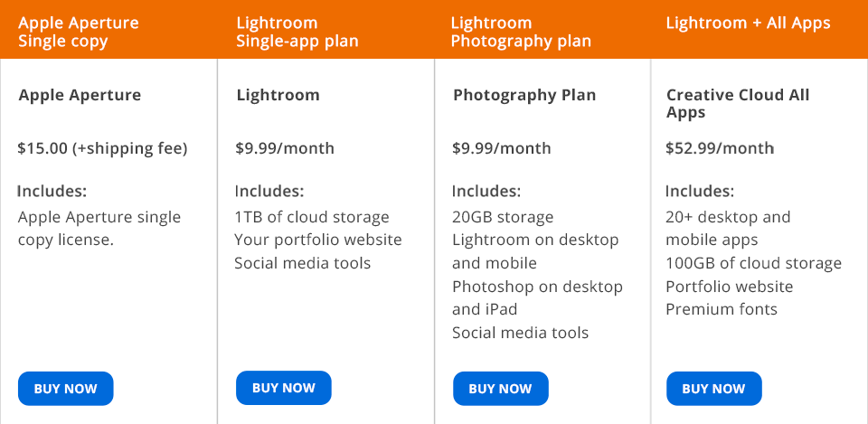Image resolution: width=868 pixels, height=424 pixels.
Task: Click the Creative Cloud All Apps title
Action: click(x=738, y=104)
